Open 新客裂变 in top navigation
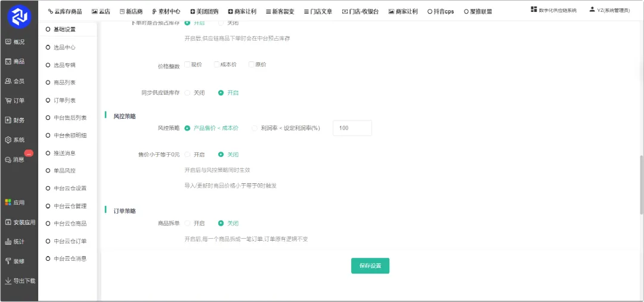644x302 pixels. [x=280, y=11]
